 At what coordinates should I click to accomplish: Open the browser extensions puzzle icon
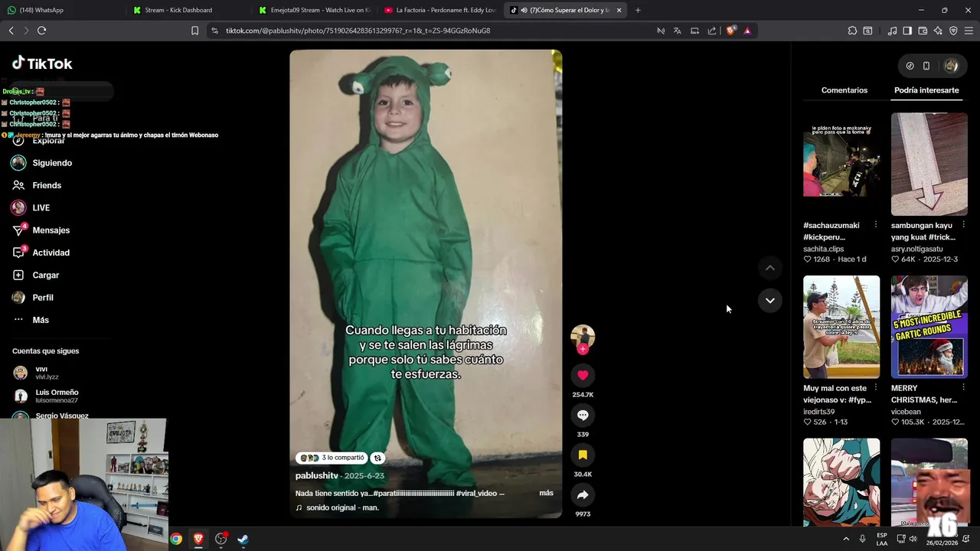[x=852, y=31]
